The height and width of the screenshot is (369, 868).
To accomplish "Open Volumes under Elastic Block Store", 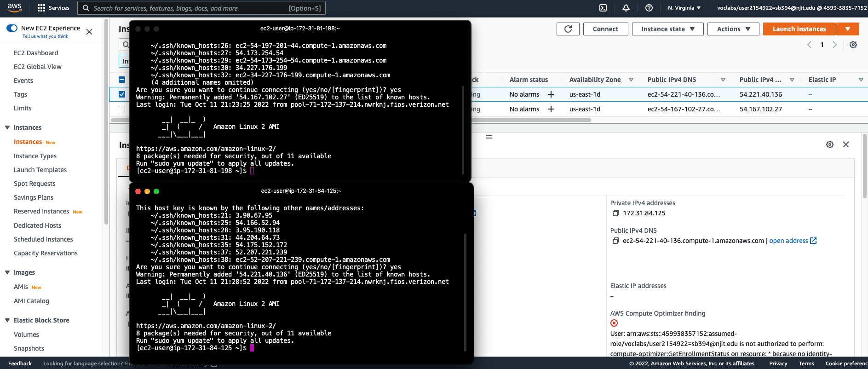I will point(26,334).
